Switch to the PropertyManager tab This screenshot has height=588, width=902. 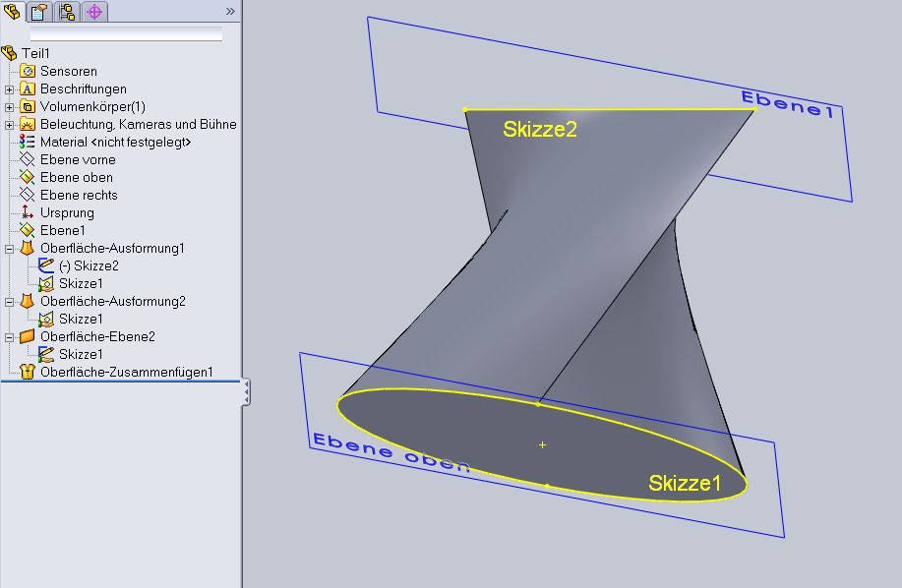tap(40, 12)
